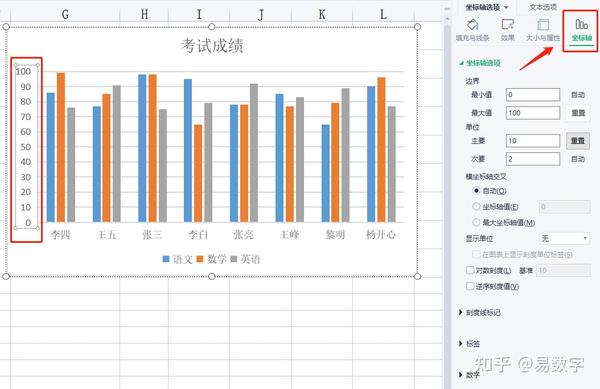Click the 50 value on vertical axis

tap(26, 147)
